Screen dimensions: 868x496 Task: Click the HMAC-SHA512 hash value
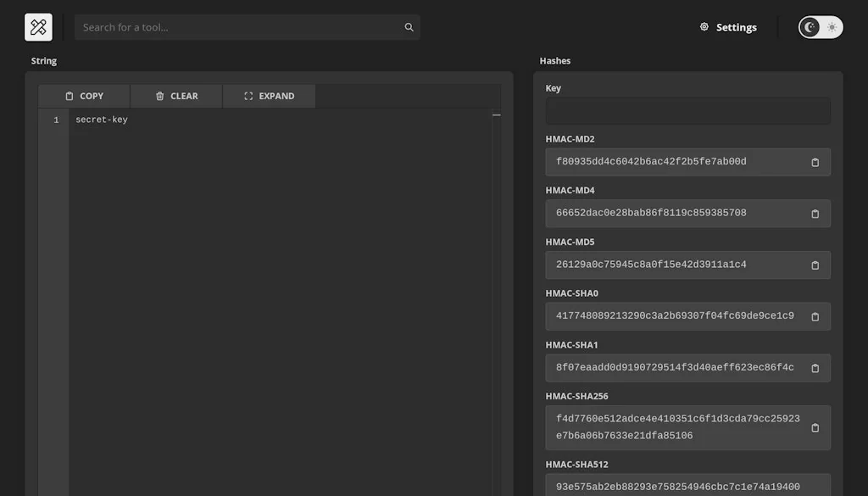pos(677,487)
